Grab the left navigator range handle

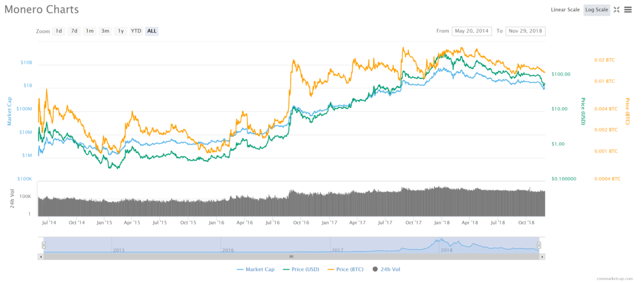coord(43,245)
